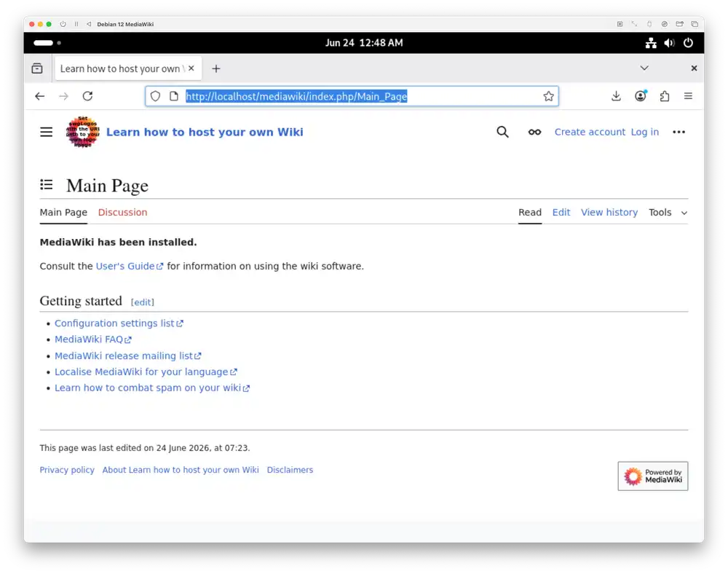Open the extensions puzzle icon

coord(665,96)
